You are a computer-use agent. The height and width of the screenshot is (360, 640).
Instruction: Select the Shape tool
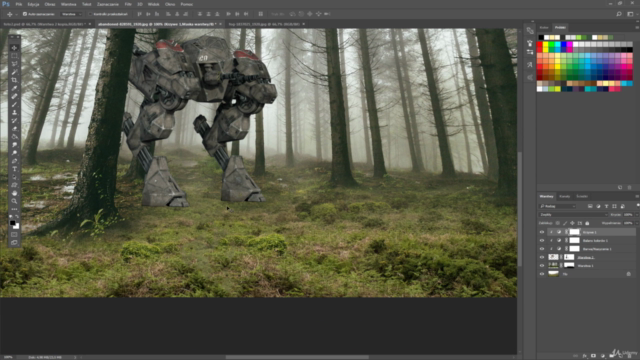click(14, 184)
